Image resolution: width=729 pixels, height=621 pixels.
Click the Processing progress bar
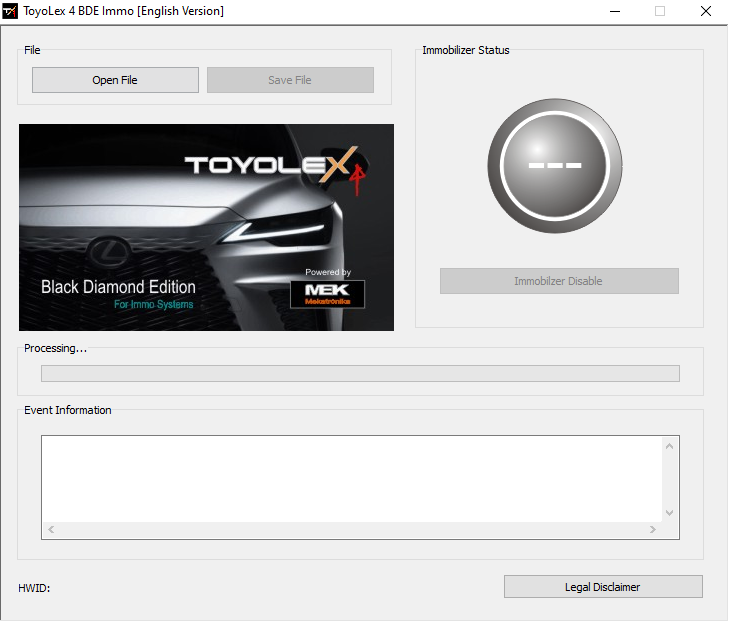coord(360,373)
